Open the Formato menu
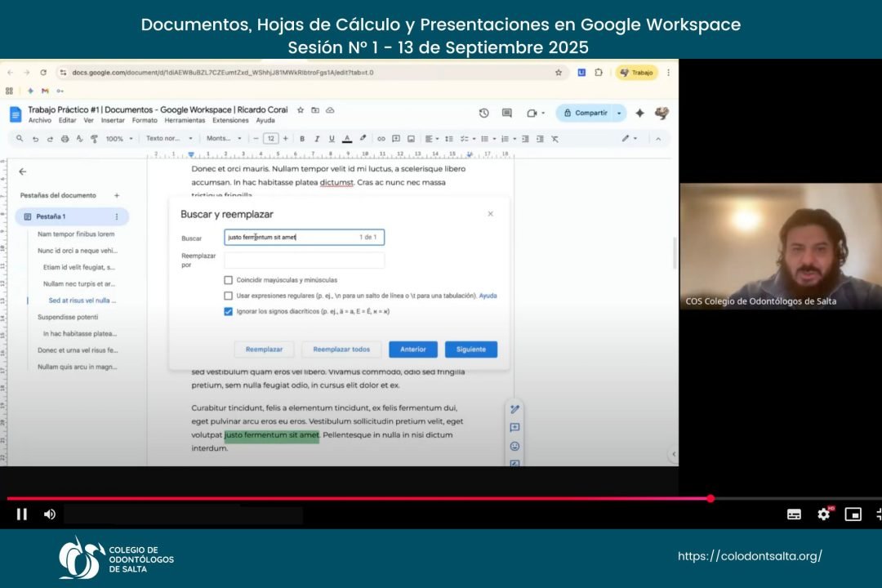Viewport: 882px width, 588px height. click(x=145, y=120)
